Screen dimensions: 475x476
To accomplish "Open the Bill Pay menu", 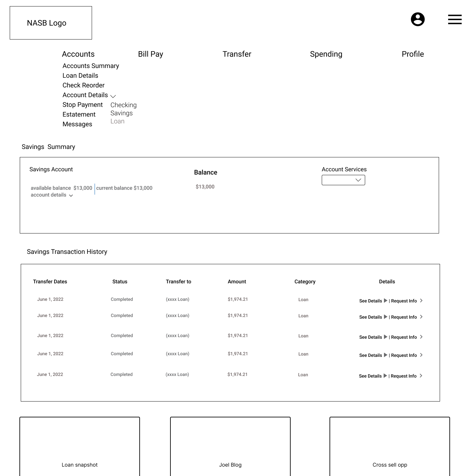I will [x=150, y=54].
